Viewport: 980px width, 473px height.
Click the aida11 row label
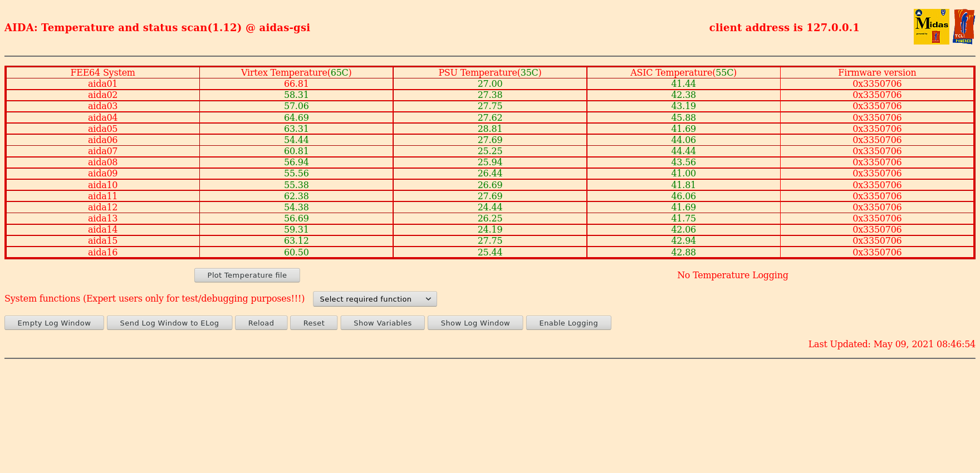[103, 196]
